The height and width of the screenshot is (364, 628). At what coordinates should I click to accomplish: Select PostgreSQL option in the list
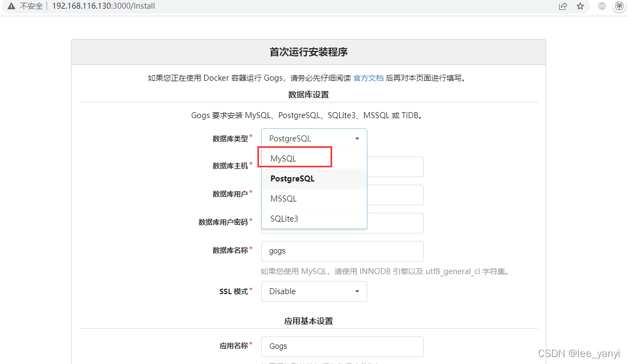[314, 179]
